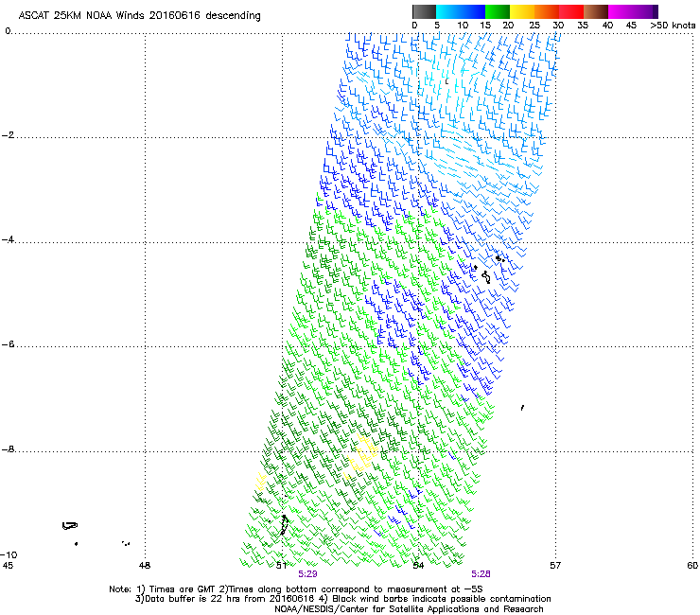700x615 pixels.
Task: Click the '>50 knots' legend label
Action: [x=673, y=26]
